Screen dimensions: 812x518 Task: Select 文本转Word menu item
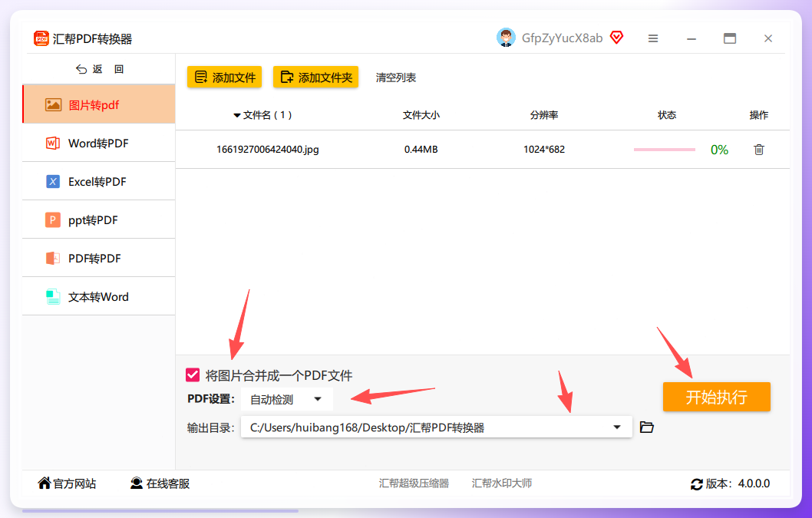(x=99, y=296)
